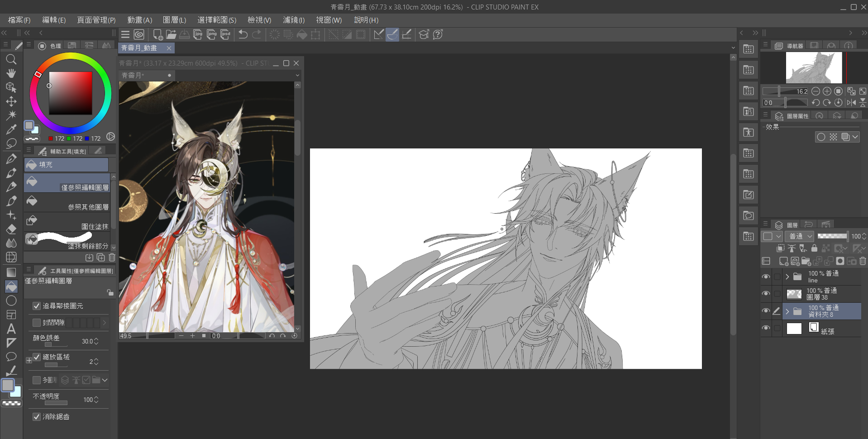Select 參照其他圖層 fill sub tool

coord(67,203)
